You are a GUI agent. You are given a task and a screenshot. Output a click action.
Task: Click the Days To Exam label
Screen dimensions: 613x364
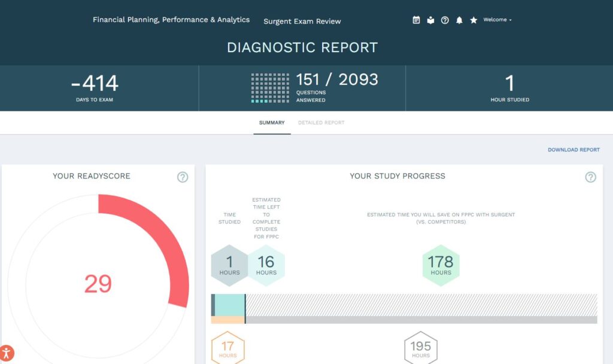pos(95,100)
